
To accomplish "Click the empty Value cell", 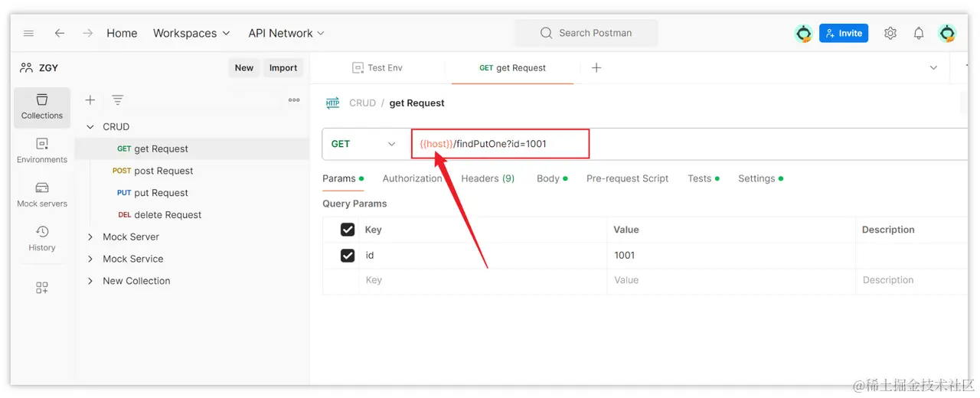I will pyautogui.click(x=731, y=280).
